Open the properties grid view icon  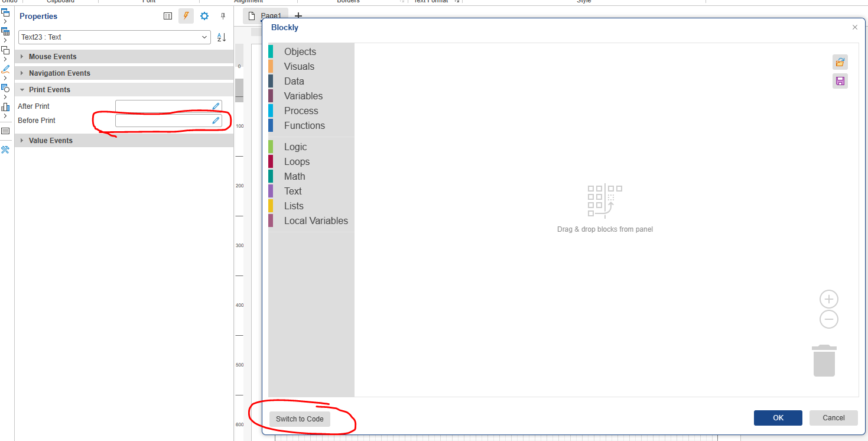(168, 17)
